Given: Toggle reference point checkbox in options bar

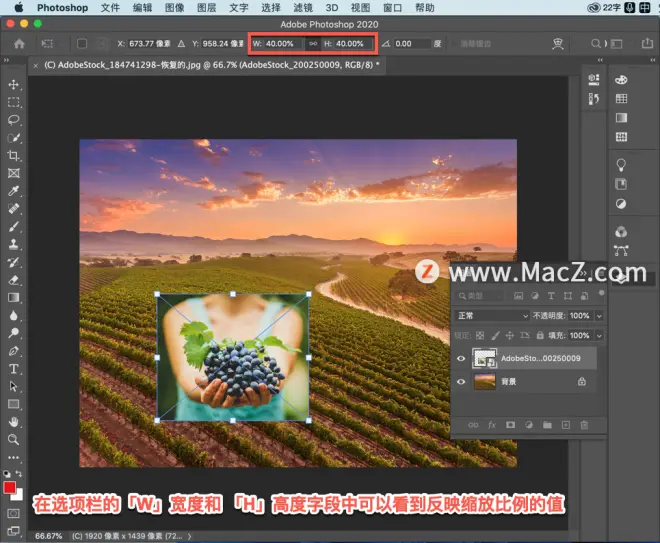Looking at the screenshot, I should (82, 43).
